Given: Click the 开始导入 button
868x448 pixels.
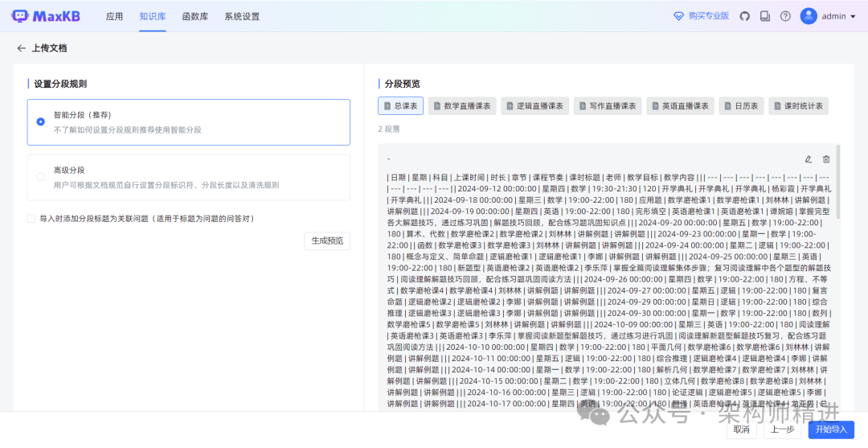Looking at the screenshot, I should tap(831, 430).
